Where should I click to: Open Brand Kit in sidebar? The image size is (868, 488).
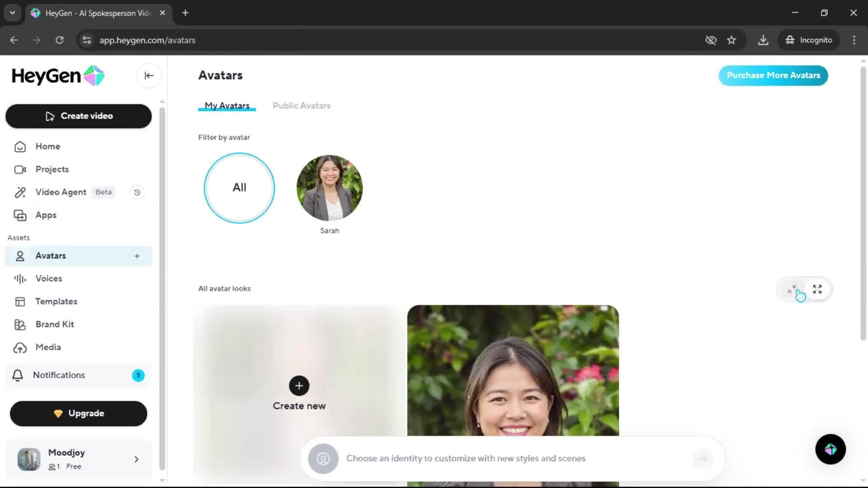point(54,324)
